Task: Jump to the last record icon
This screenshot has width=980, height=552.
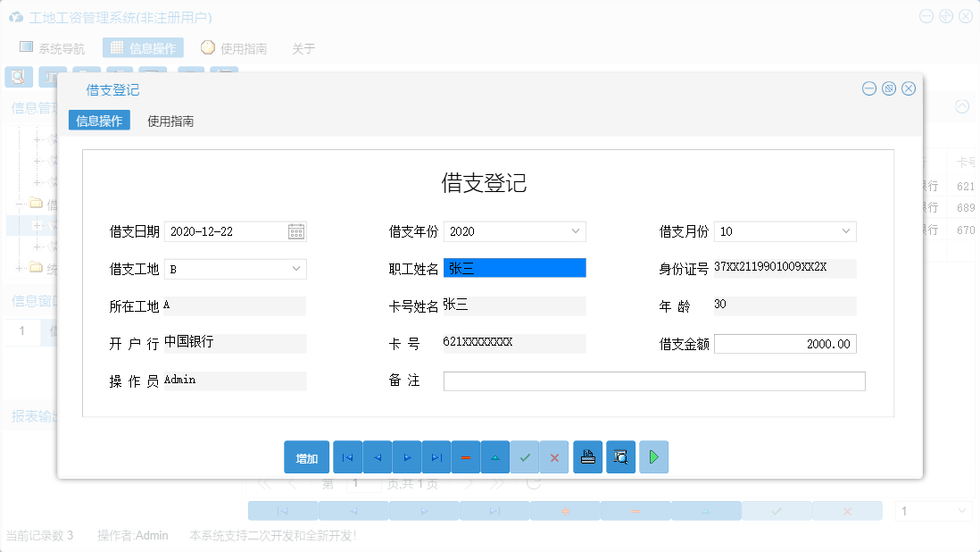Action: [x=436, y=456]
